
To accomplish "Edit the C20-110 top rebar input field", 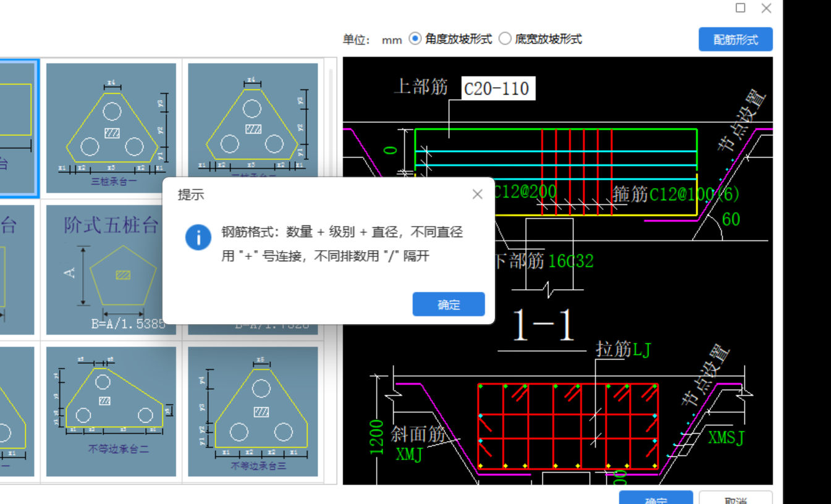I will pos(497,89).
